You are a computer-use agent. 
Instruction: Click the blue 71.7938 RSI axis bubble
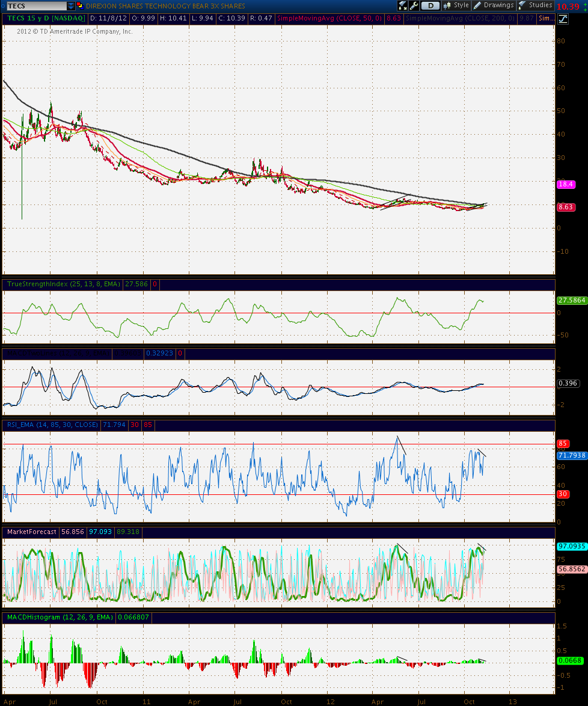pos(572,456)
